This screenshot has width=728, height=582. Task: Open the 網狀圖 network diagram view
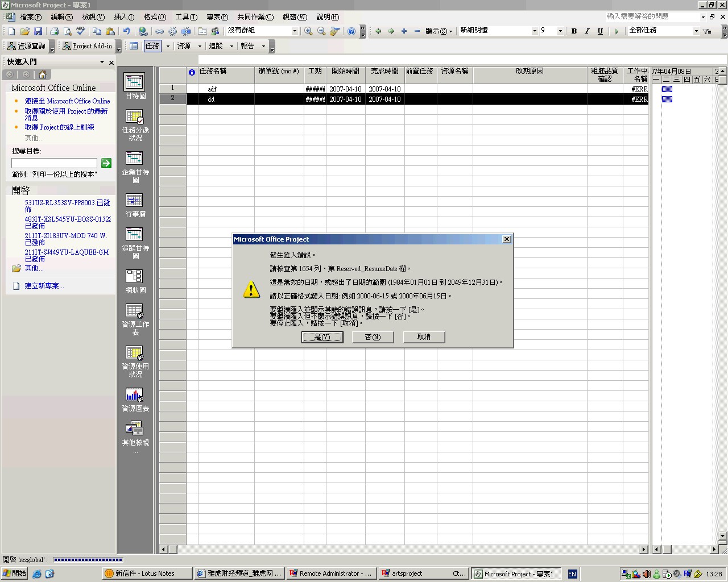coord(135,281)
